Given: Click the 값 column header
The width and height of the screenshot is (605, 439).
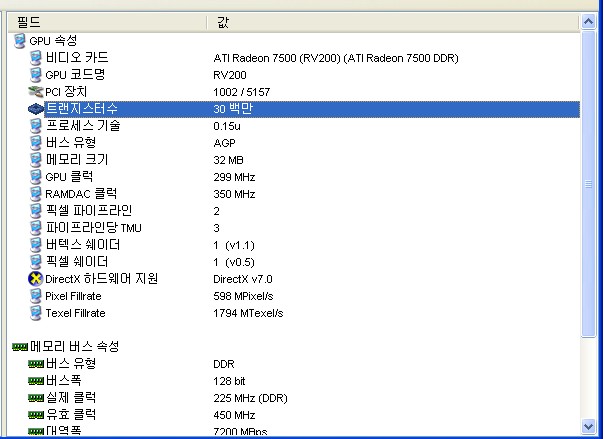Looking at the screenshot, I should pyautogui.click(x=393, y=22).
